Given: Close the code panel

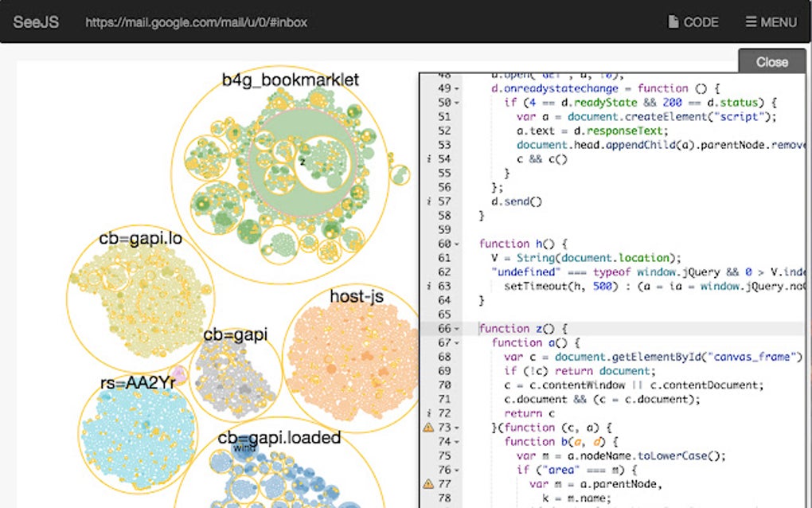Looking at the screenshot, I should pos(771,61).
